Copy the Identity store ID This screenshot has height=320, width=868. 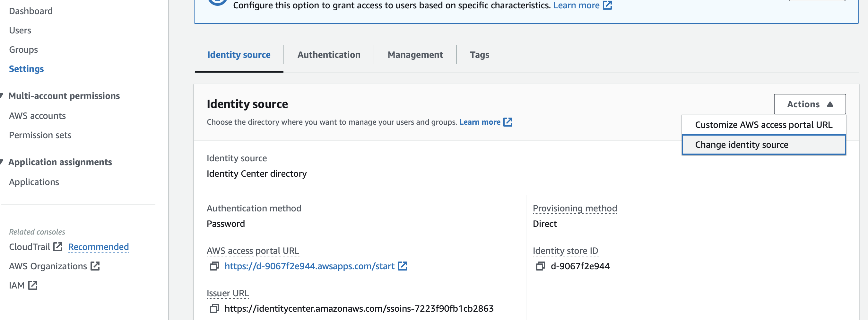[x=540, y=266]
